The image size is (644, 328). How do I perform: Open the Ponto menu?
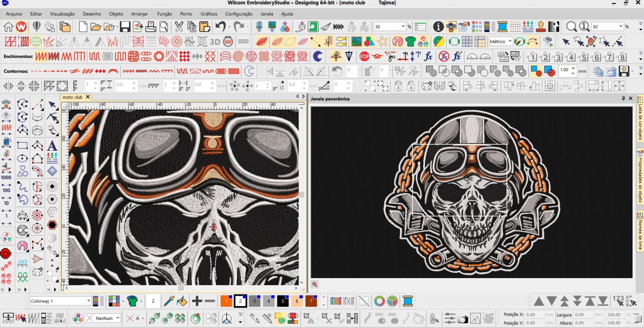[x=186, y=14]
